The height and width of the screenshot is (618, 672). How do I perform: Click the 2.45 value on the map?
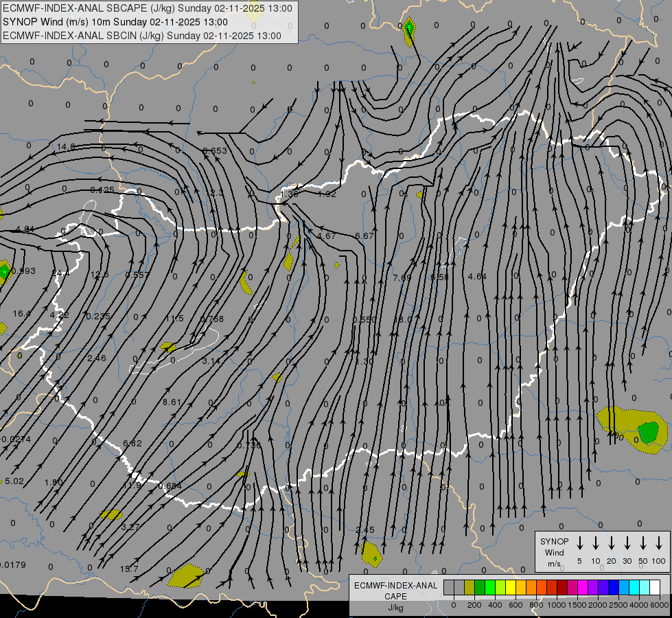(365, 529)
